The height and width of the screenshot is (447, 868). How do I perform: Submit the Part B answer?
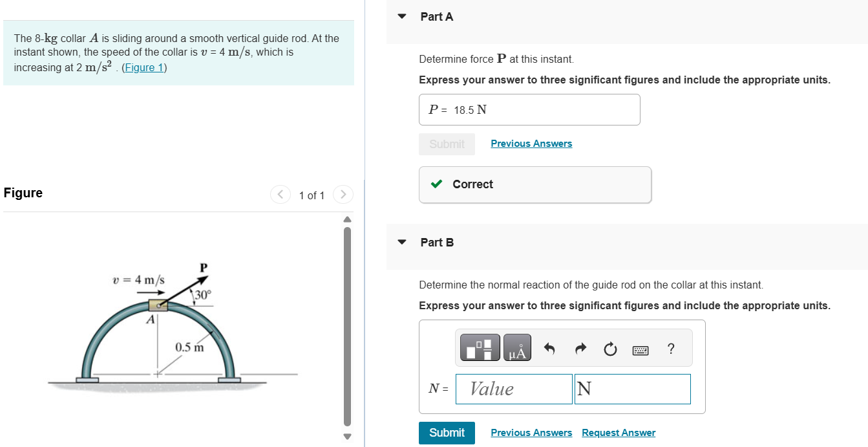[x=447, y=433]
